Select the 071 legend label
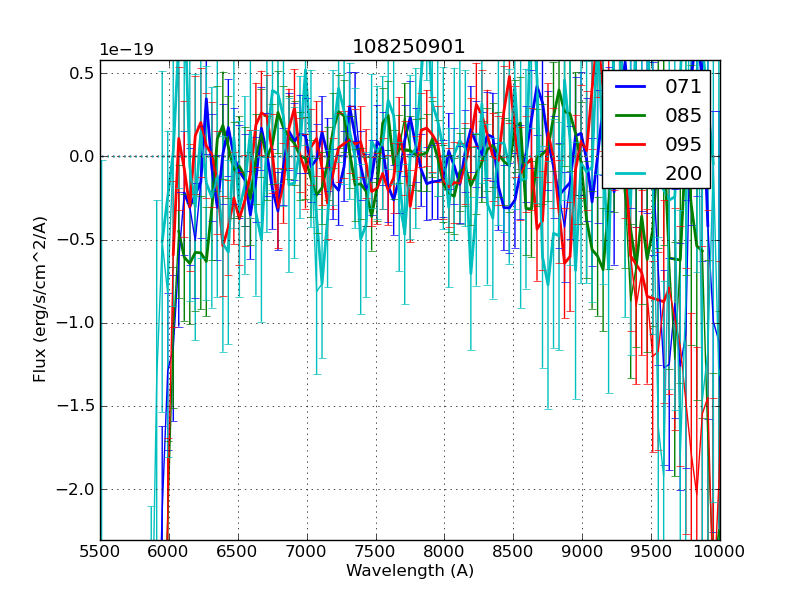800x600 pixels. 683,86
